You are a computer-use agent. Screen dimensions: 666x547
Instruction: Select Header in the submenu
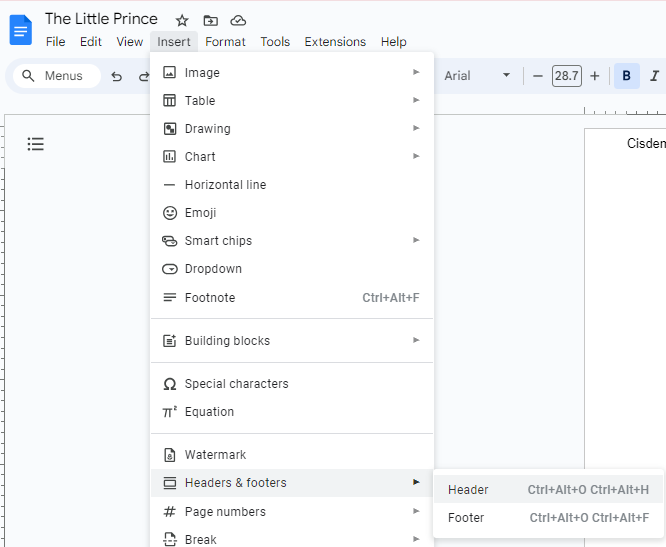pos(548,490)
